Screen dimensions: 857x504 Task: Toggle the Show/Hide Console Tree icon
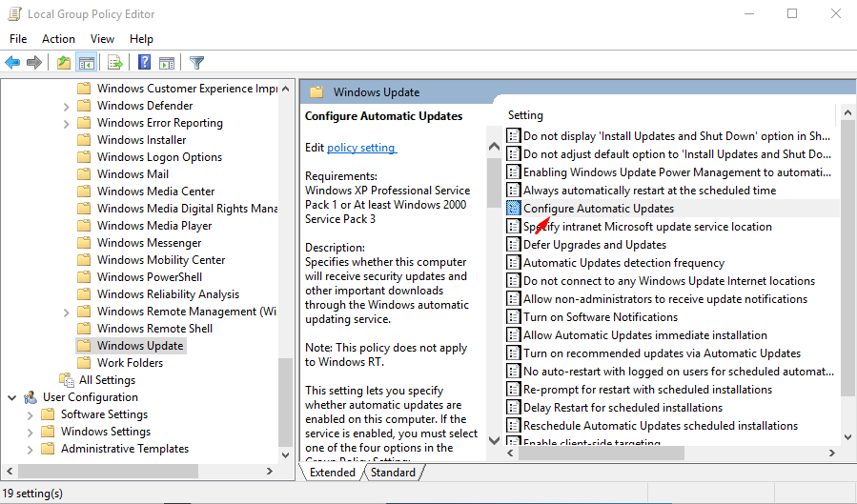pos(87,62)
